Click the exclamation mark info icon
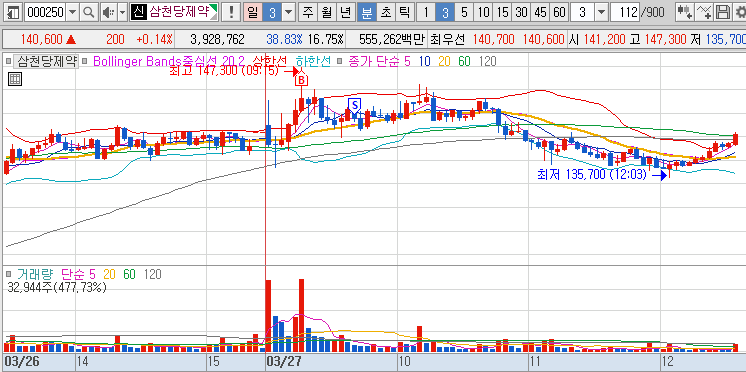This screenshot has height=372, width=746. (231, 12)
